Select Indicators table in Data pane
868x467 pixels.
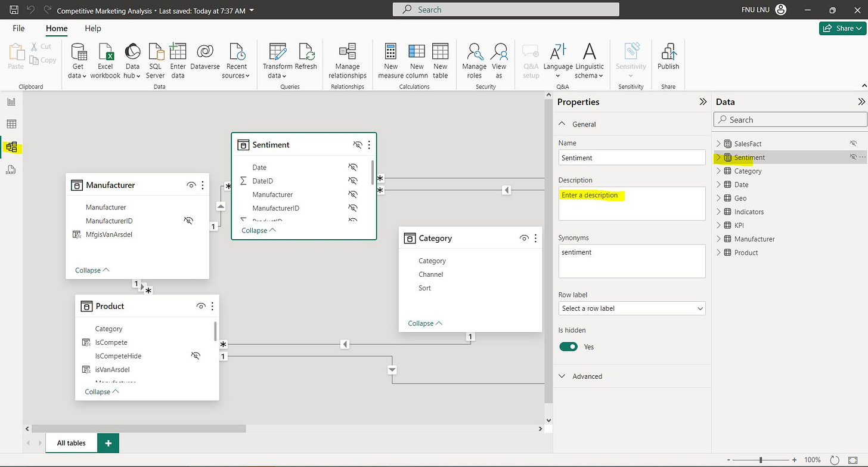pyautogui.click(x=749, y=212)
